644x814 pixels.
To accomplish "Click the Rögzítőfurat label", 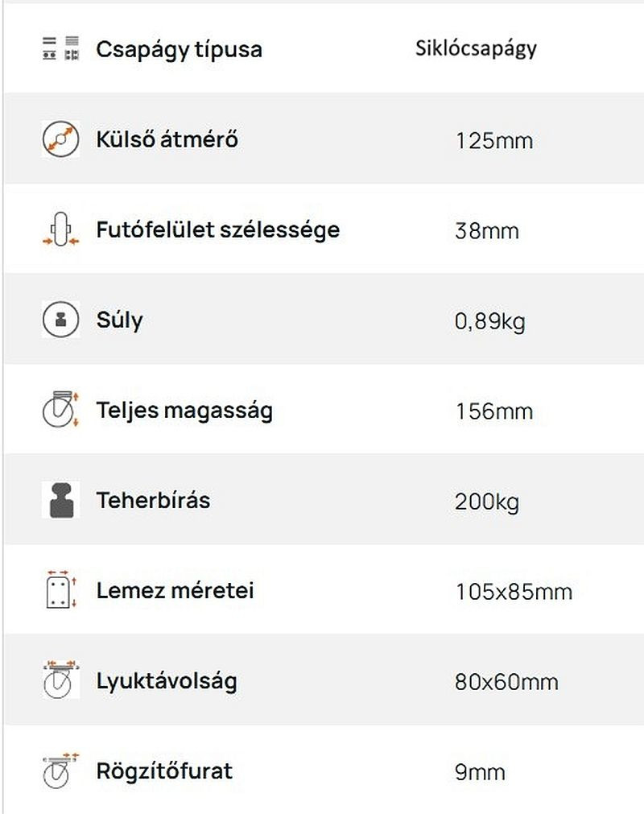I will coord(164,771).
